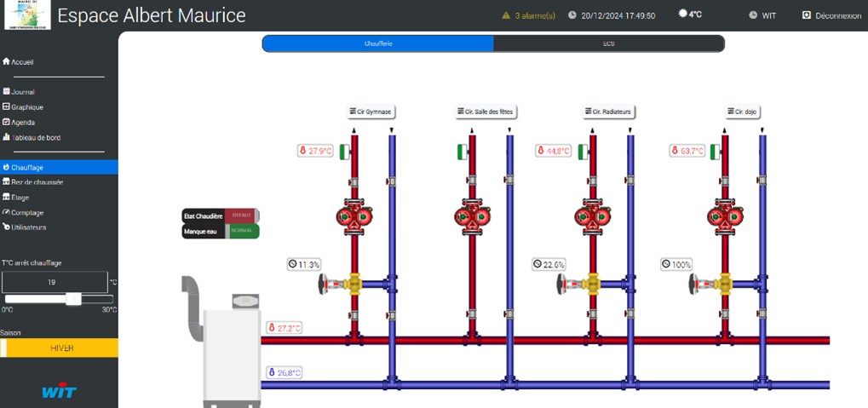This screenshot has height=408, width=868.
Task: Open the Comptage page
Action: [x=23, y=213]
